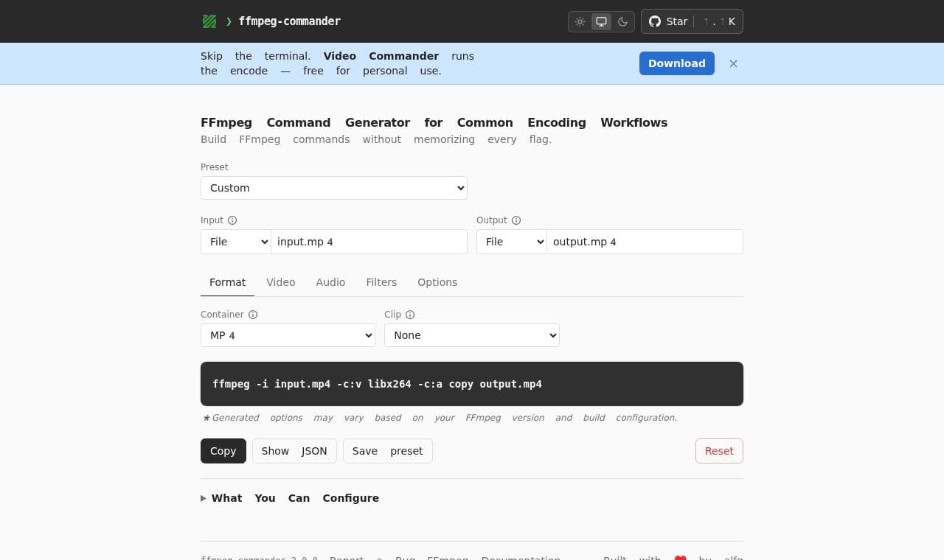Click the ffmpeg-commander logo icon
Screen dimensions: 944x560
[209, 21]
